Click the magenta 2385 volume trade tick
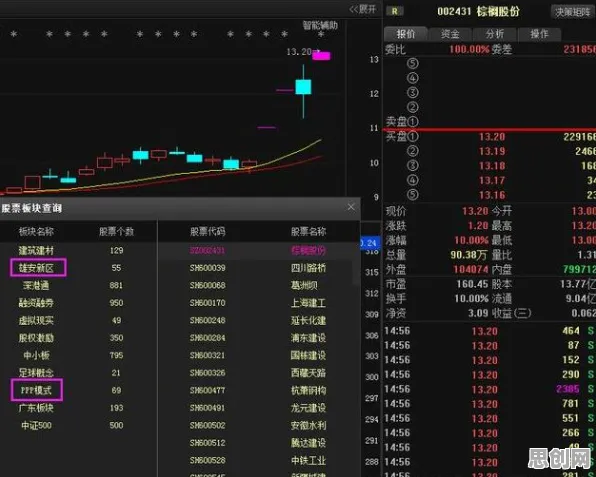 (567, 389)
